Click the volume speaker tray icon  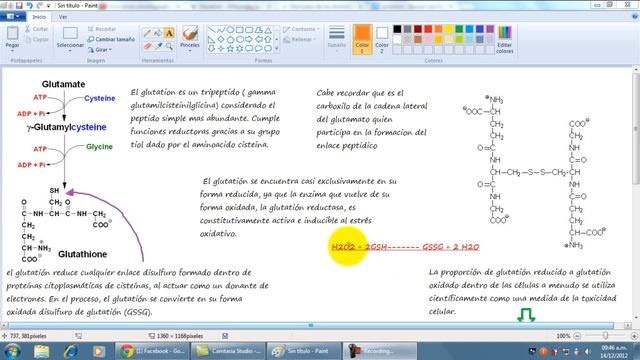tap(588, 351)
